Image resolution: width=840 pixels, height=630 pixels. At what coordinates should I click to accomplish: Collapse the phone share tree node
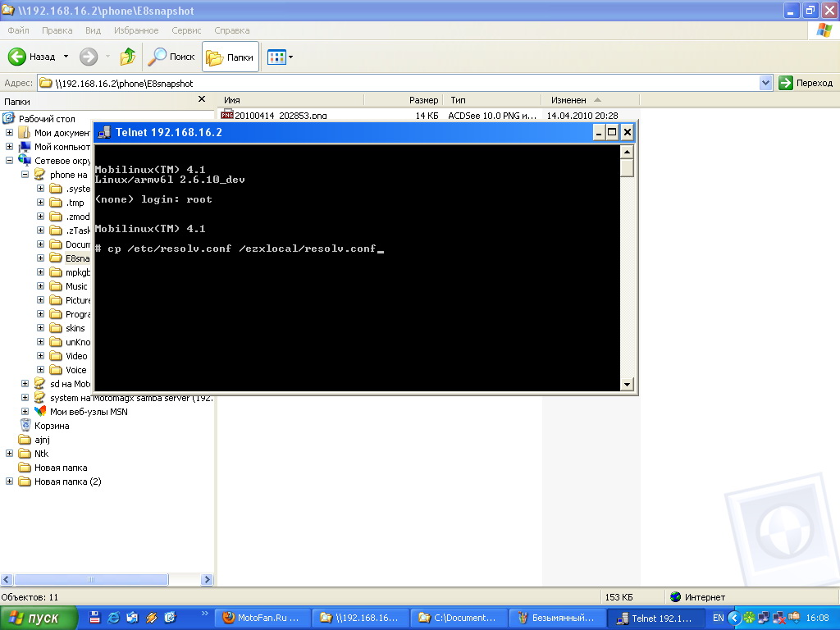click(x=25, y=174)
